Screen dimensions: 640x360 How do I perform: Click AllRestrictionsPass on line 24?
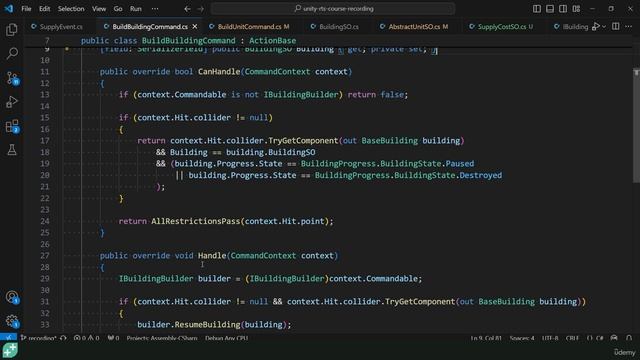(x=196, y=221)
